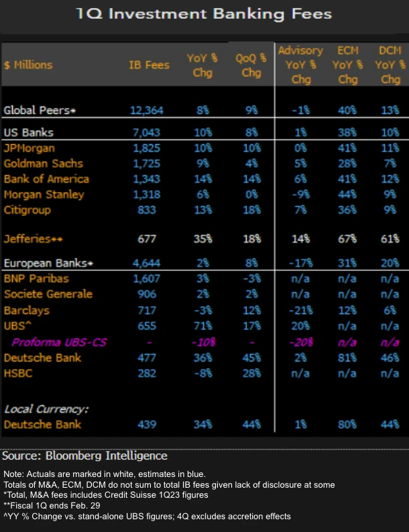This screenshot has width=409, height=532.
Task: Click BNP Paribas IB Fees value 1,607
Action: click(147, 278)
